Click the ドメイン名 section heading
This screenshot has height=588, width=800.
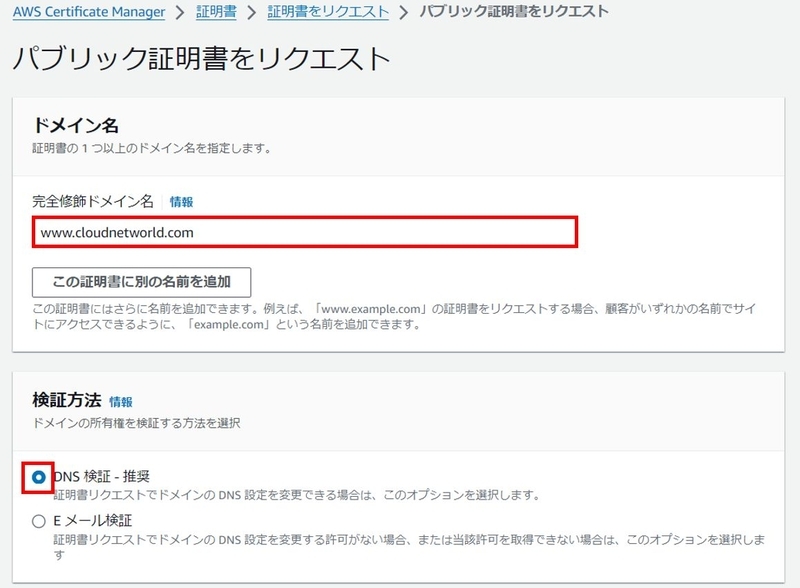(x=76, y=125)
